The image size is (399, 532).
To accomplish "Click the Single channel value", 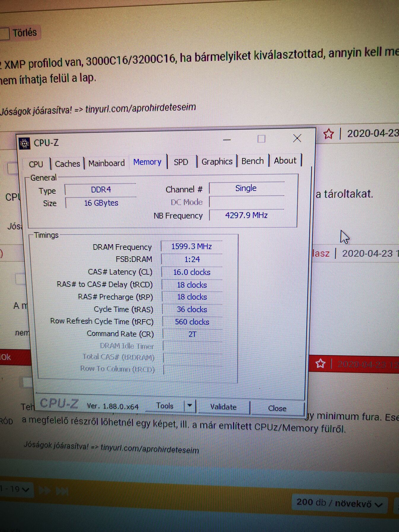I will point(246,188).
